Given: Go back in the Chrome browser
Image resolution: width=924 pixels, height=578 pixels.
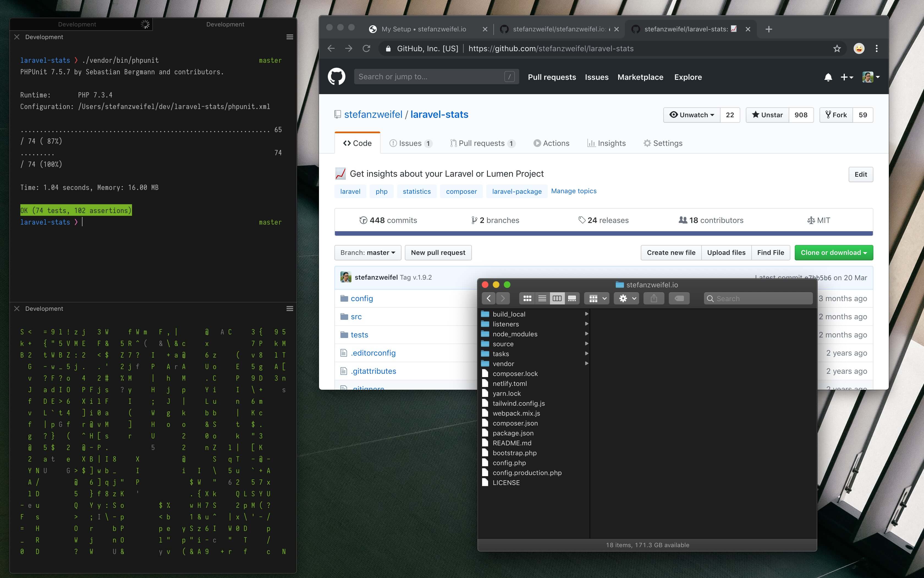Looking at the screenshot, I should pyautogui.click(x=331, y=48).
